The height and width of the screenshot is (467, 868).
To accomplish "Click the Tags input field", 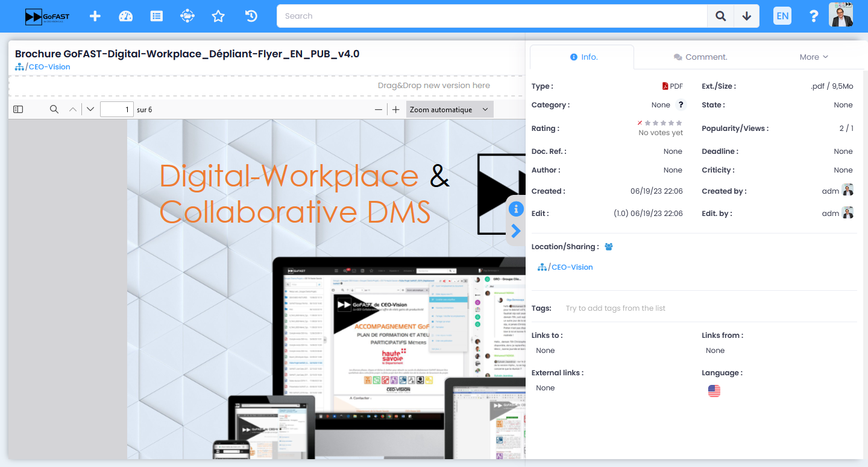I will (x=615, y=308).
